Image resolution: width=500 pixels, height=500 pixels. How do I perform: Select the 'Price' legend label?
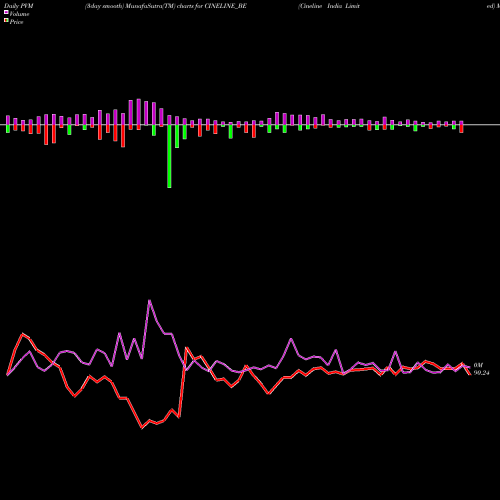[16, 22]
